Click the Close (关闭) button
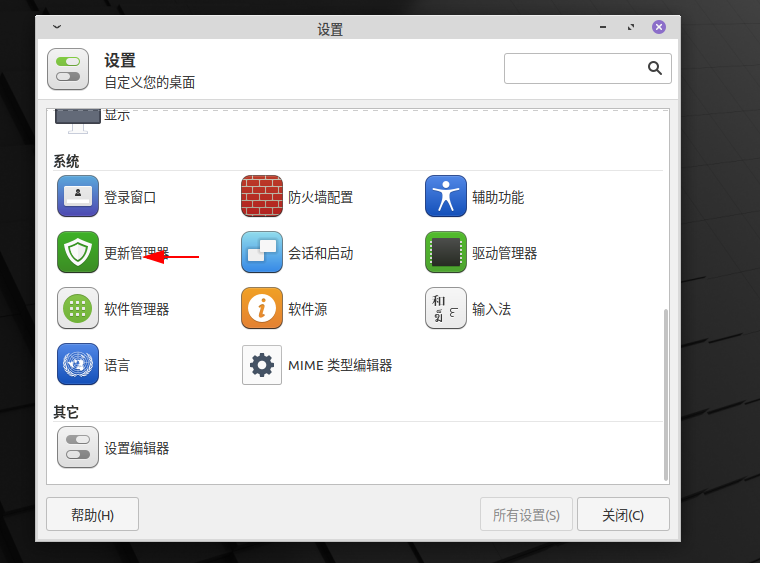760x563 pixels. point(623,515)
